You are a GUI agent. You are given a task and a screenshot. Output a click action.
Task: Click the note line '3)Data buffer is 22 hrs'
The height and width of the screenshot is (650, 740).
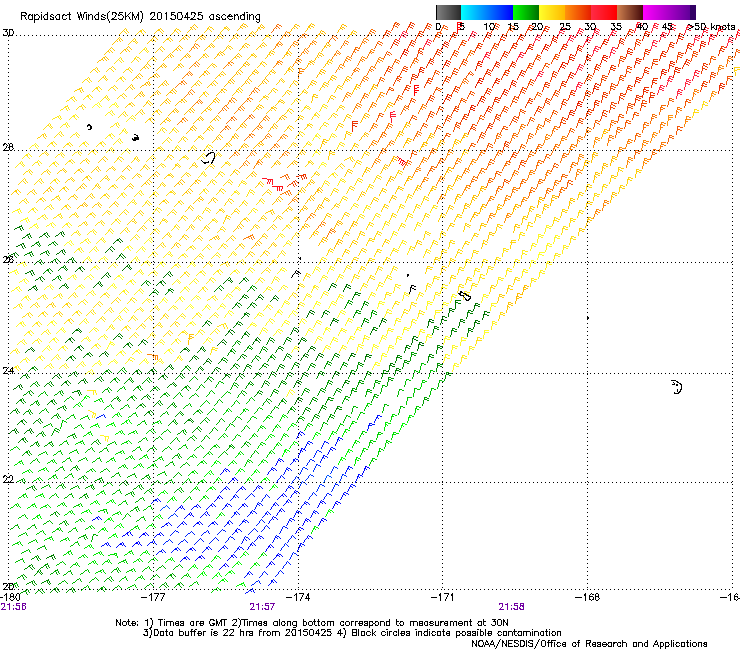point(352,633)
